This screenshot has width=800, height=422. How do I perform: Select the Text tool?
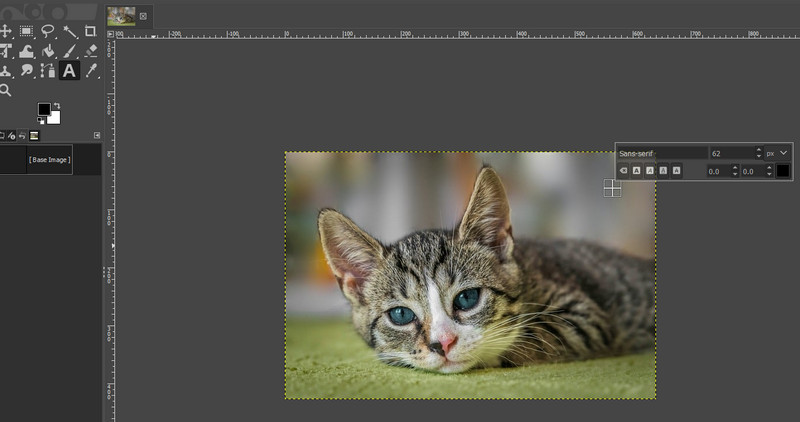click(x=69, y=70)
